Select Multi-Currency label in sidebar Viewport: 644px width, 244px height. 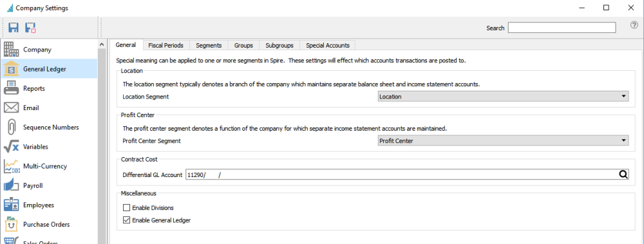point(45,166)
